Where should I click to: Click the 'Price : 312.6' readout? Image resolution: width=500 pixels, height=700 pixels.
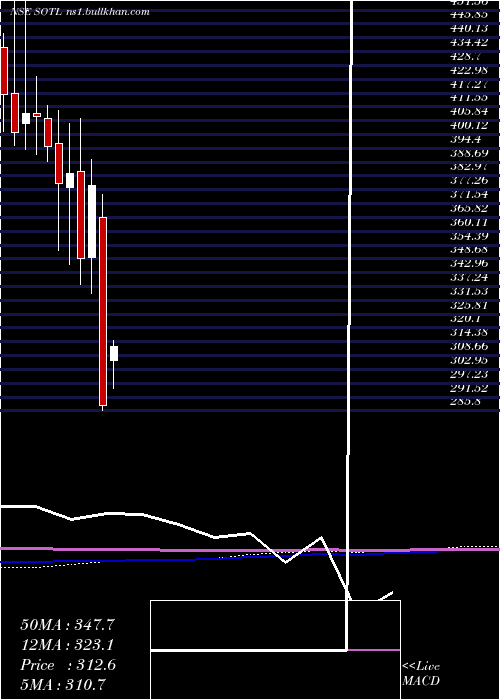click(x=68, y=665)
